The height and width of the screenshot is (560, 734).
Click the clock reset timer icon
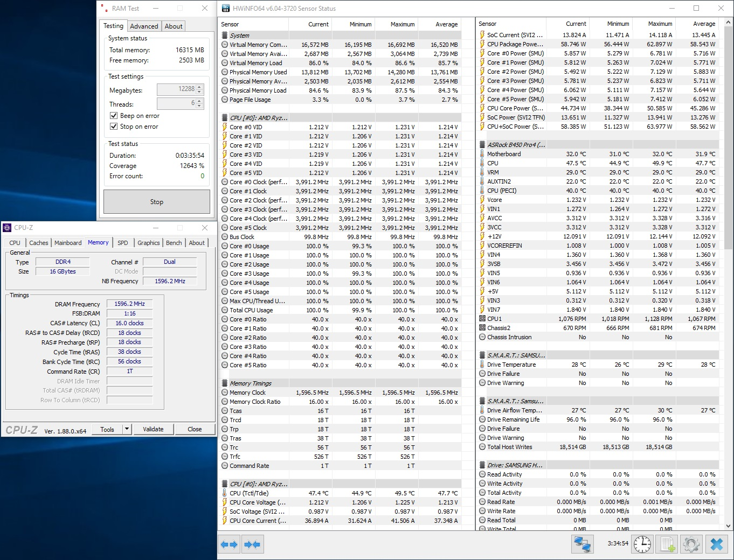pos(642,544)
